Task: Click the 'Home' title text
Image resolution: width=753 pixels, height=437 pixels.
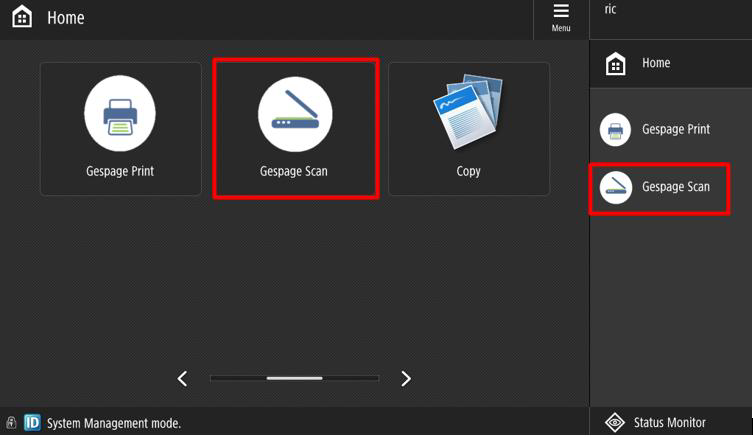Action: 66,18
